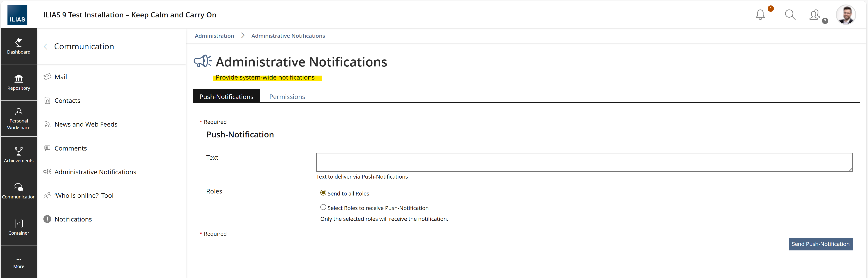Viewport: 868px width, 278px height.
Task: Open the user avatar menu
Action: [x=845, y=15]
